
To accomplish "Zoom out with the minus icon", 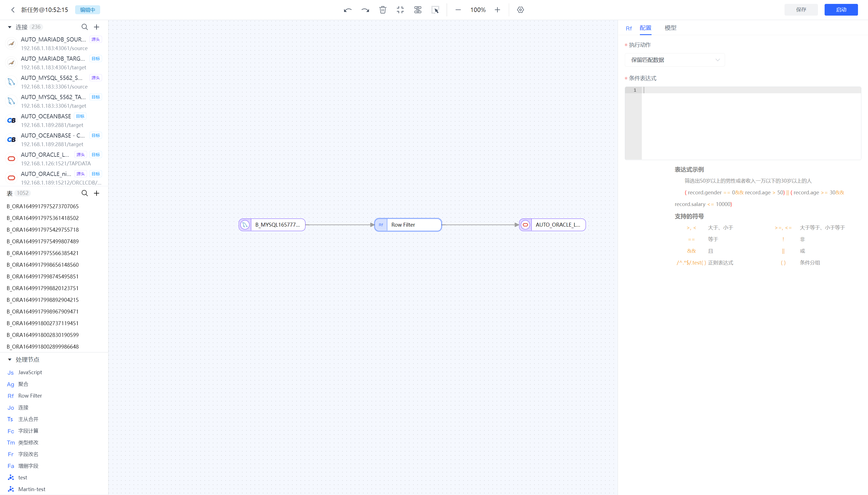I will pyautogui.click(x=458, y=10).
